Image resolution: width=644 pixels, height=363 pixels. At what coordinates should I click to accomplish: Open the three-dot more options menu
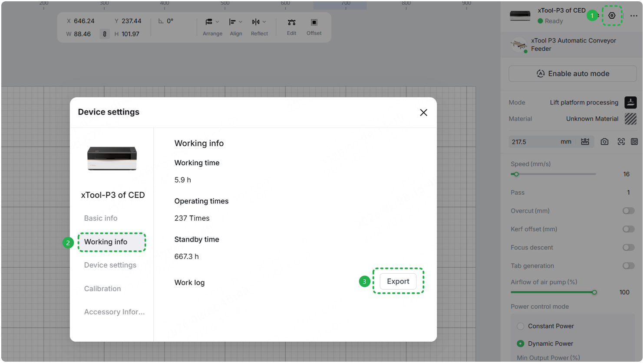634,16
